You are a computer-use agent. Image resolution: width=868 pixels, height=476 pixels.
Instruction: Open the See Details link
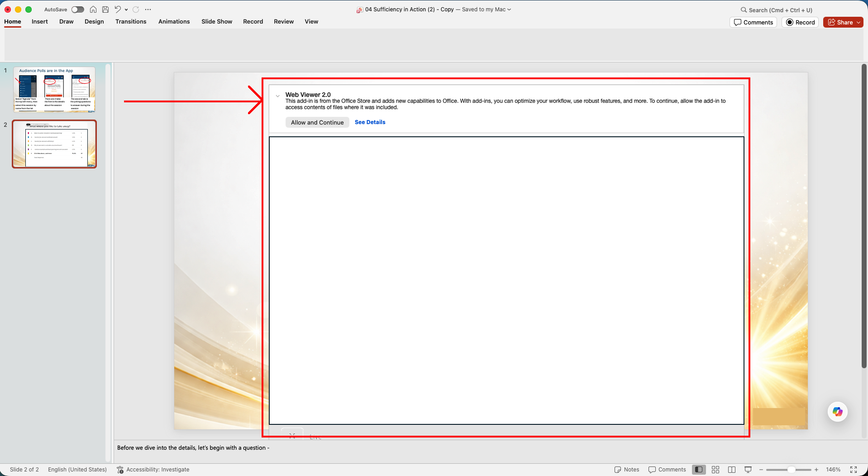coord(370,122)
